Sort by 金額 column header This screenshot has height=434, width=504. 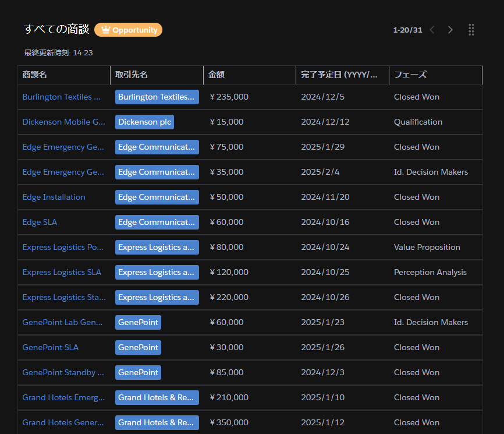coord(216,75)
